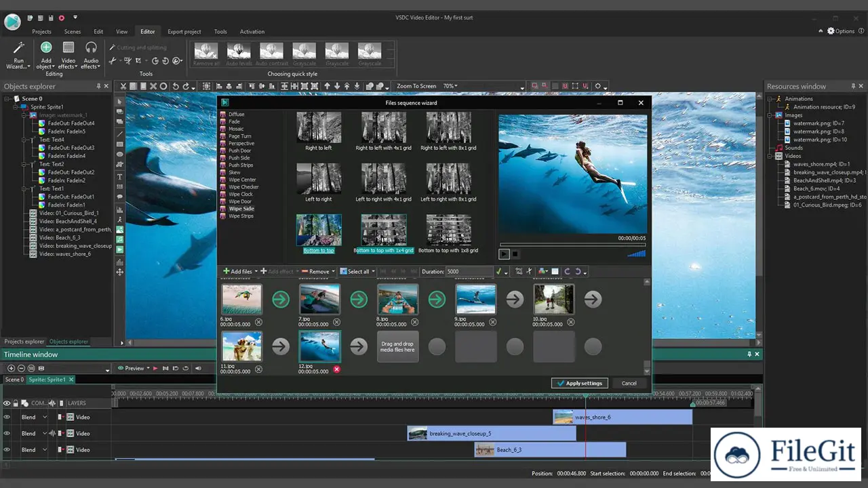
Task: Open Audio effects in ribbon
Action: pos(91,55)
